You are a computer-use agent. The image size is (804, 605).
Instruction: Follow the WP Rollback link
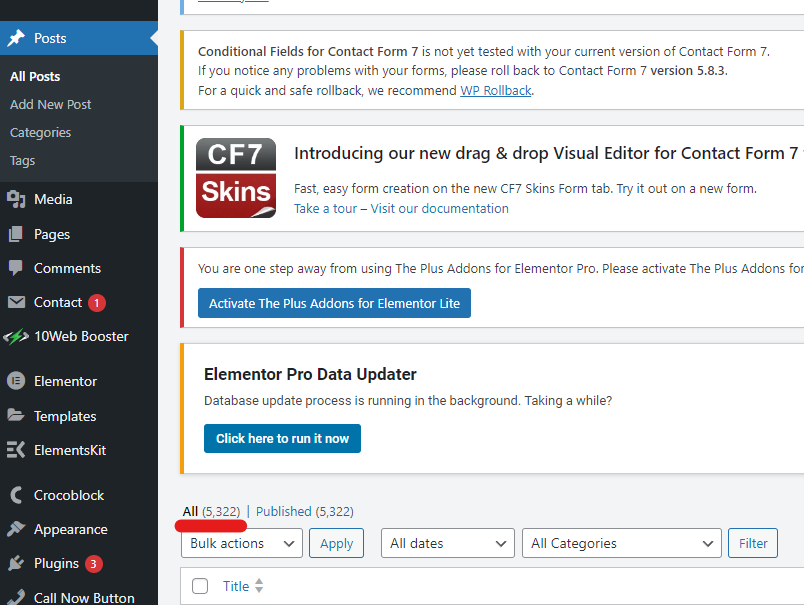(496, 91)
